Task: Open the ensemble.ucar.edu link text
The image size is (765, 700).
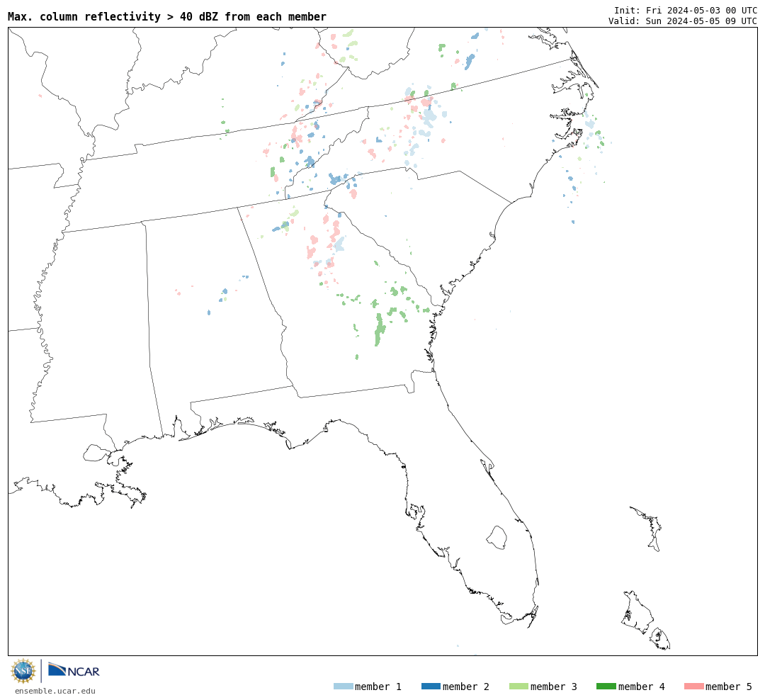Action: tap(55, 691)
